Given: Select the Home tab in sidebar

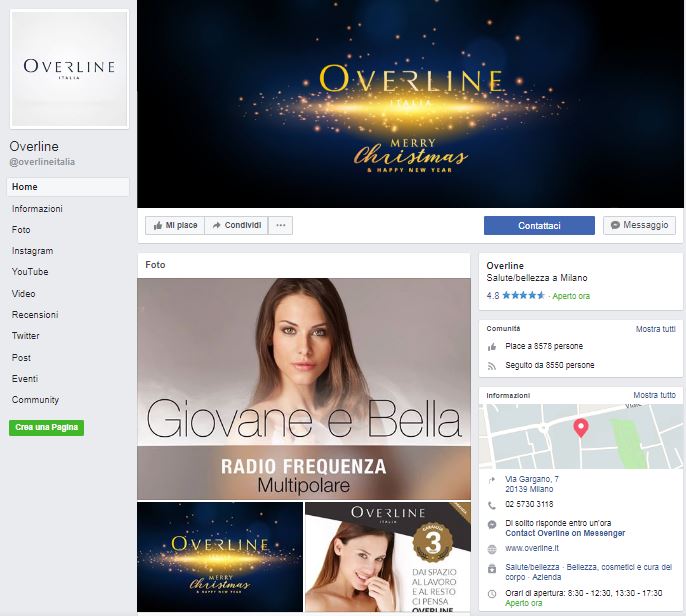Looking at the screenshot, I should [x=68, y=187].
